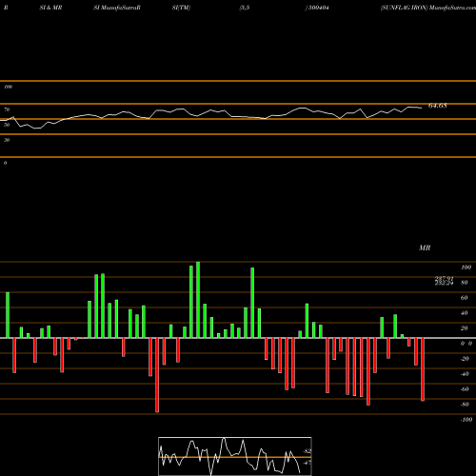Click the -80 label on the MR axis
476x476 pixels.
point(465,405)
